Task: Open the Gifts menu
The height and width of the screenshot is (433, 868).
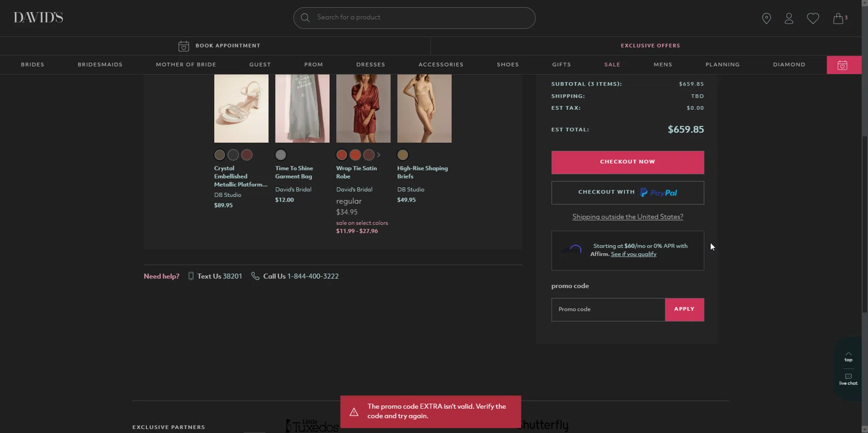Action: [561, 65]
